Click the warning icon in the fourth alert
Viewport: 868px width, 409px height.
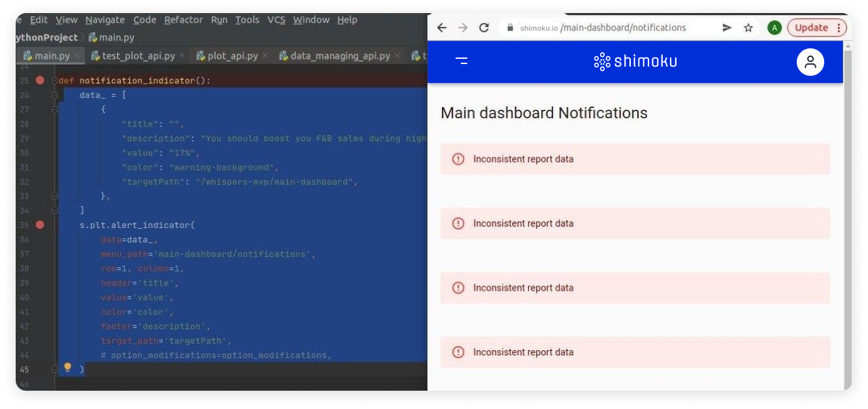coord(458,352)
